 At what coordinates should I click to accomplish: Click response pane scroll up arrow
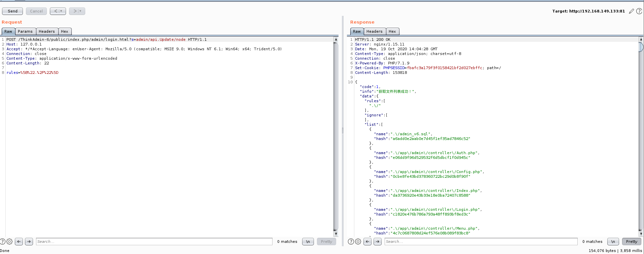(641, 39)
